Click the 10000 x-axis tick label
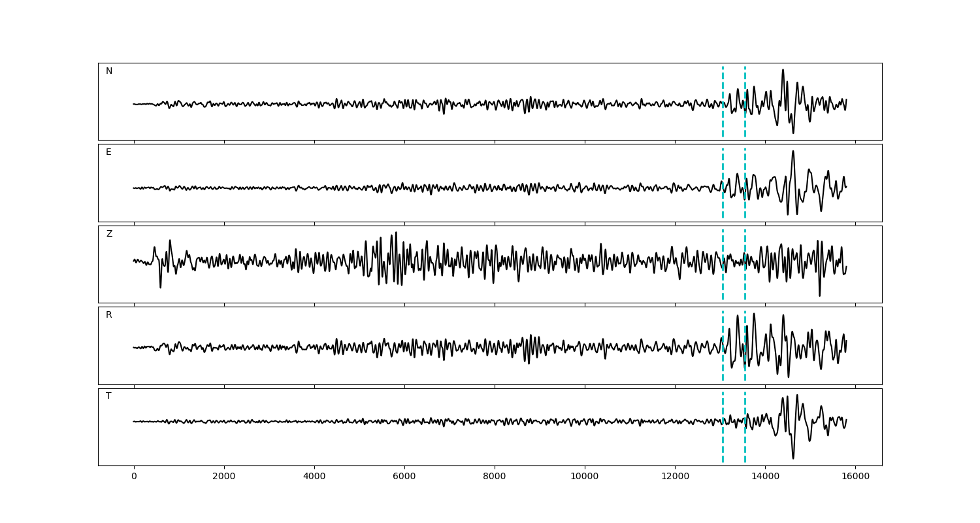This screenshot has width=980, height=523. [x=584, y=477]
